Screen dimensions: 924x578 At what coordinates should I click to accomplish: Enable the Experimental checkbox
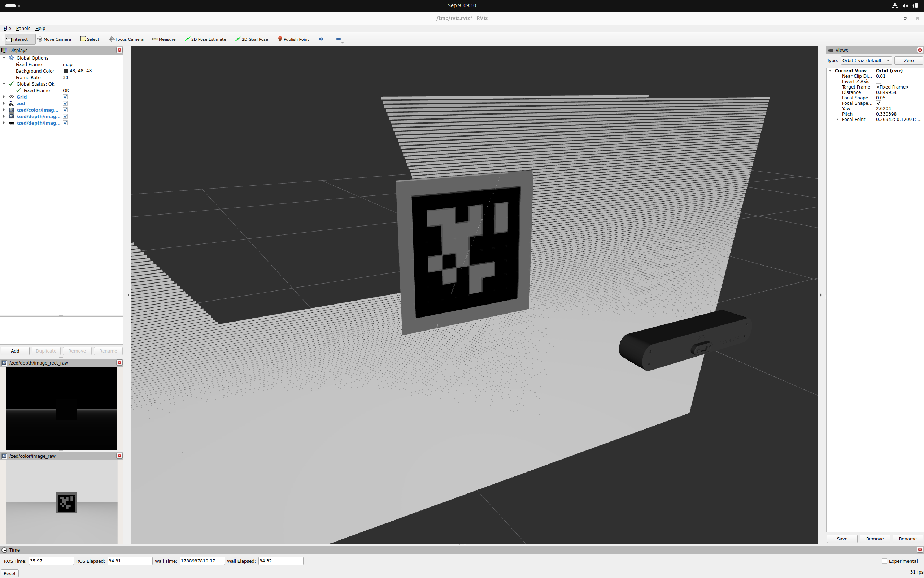tap(885, 561)
